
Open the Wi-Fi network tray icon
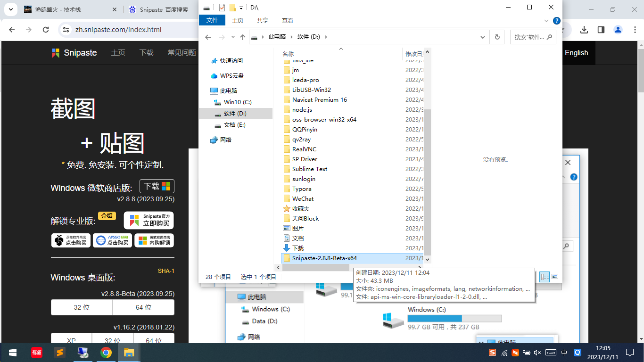coord(504,352)
